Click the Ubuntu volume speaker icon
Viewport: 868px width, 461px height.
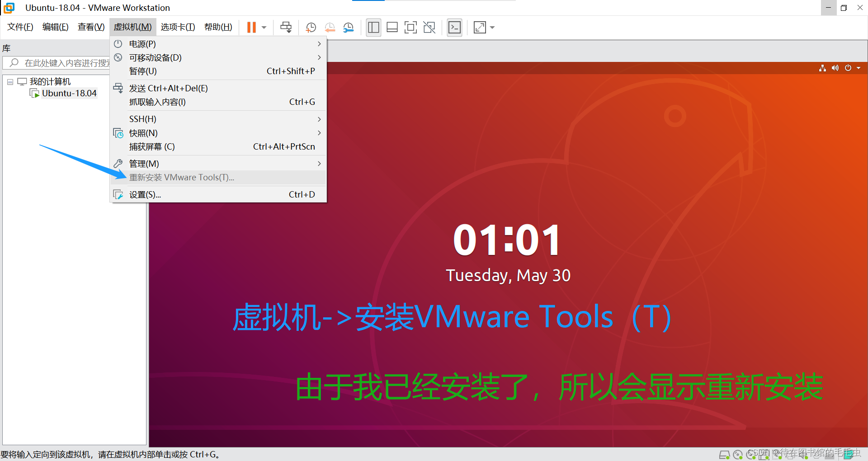click(x=835, y=68)
